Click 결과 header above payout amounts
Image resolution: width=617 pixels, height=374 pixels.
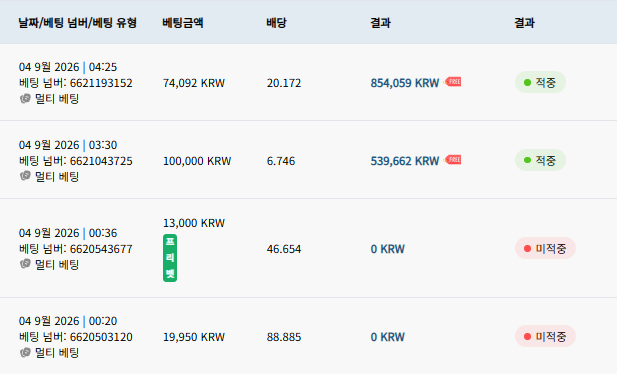380,22
